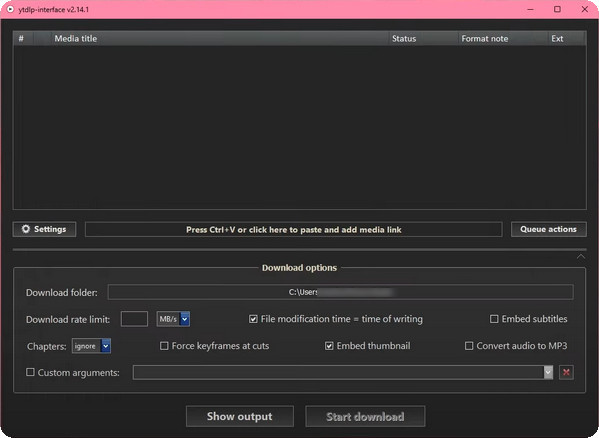The height and width of the screenshot is (438, 599).
Task: Click the red X clear arguments icon
Action: (x=566, y=372)
